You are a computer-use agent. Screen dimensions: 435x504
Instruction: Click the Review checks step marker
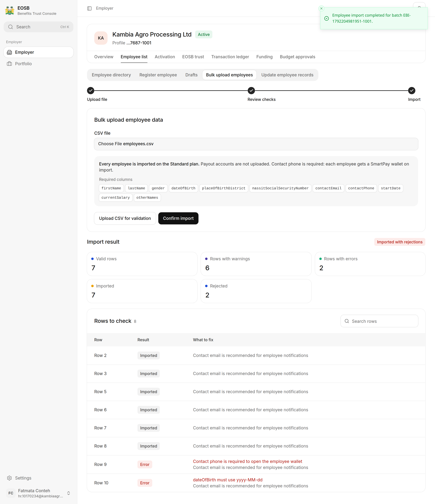tap(251, 90)
